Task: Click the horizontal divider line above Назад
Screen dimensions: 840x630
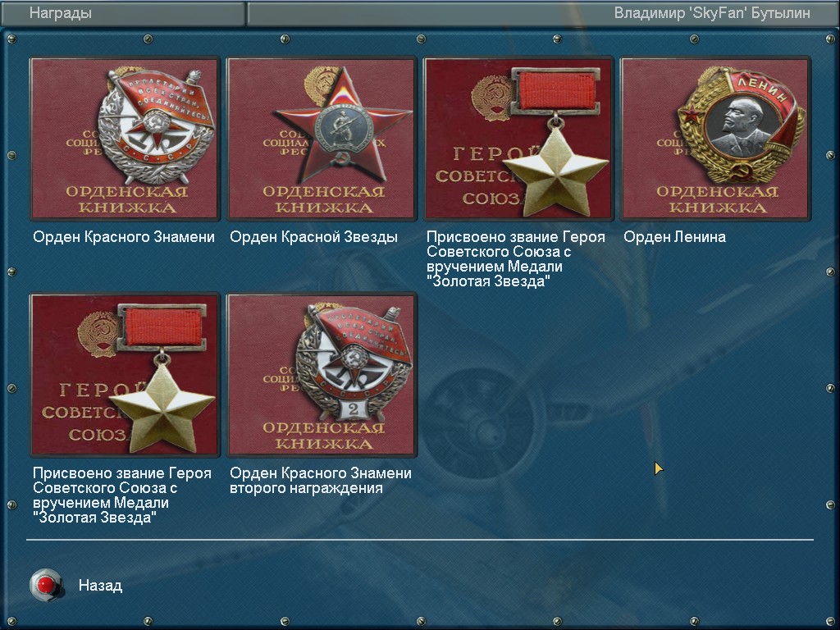Action: pos(419,540)
